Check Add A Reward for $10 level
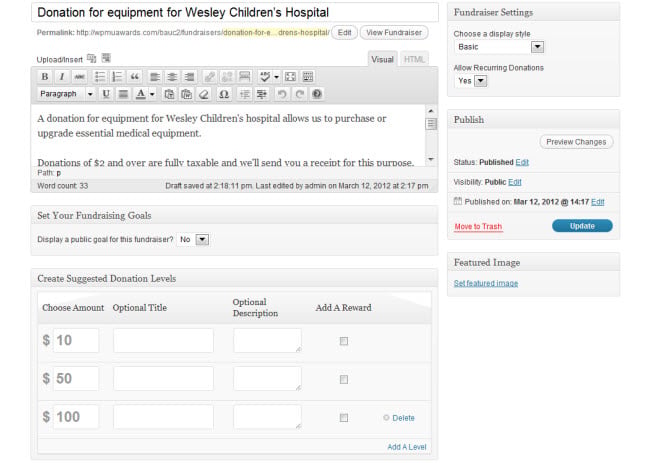 344,341
